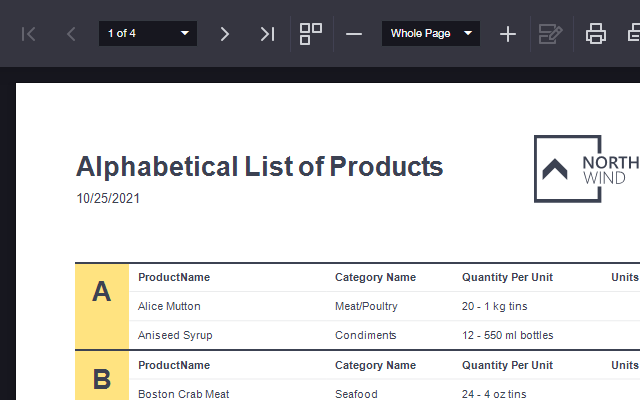
Task: Jump to the last page
Action: point(267,34)
